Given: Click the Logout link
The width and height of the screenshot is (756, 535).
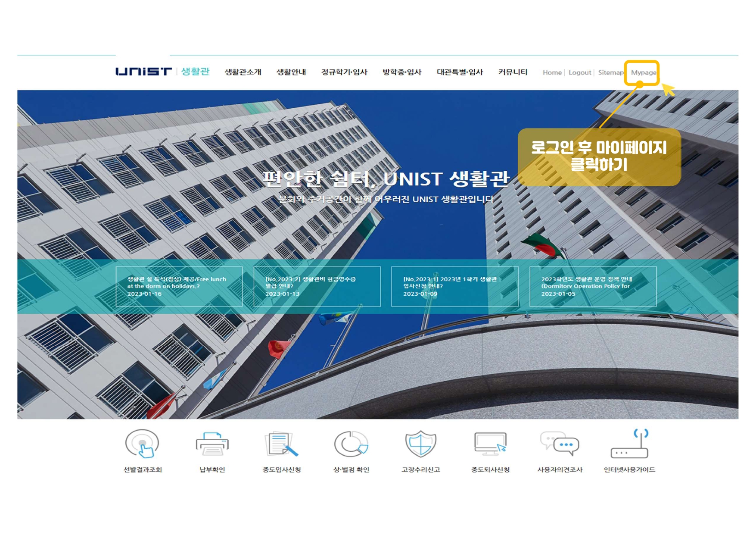Looking at the screenshot, I should [579, 72].
